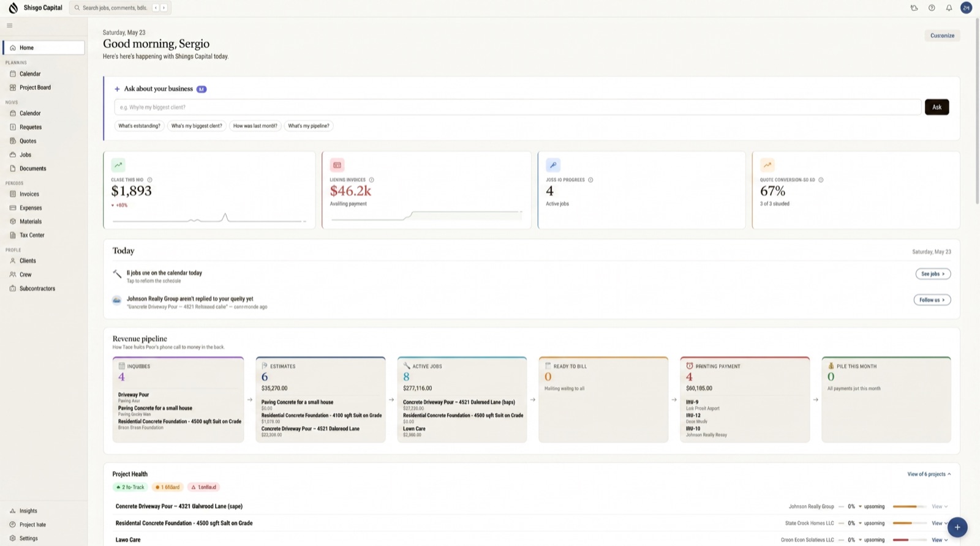
Task: Open the help question-mark icon
Action: point(932,8)
